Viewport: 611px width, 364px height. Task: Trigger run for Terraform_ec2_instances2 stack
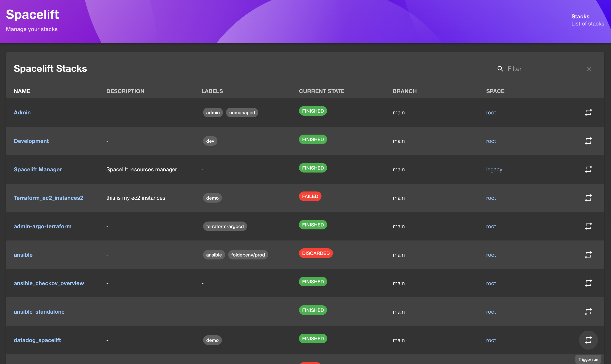(588, 198)
